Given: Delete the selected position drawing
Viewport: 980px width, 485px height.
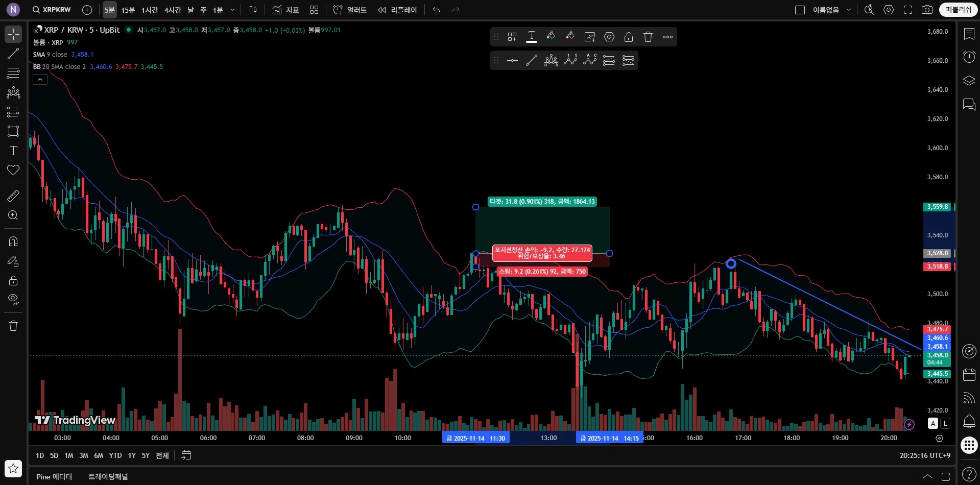Looking at the screenshot, I should [648, 37].
